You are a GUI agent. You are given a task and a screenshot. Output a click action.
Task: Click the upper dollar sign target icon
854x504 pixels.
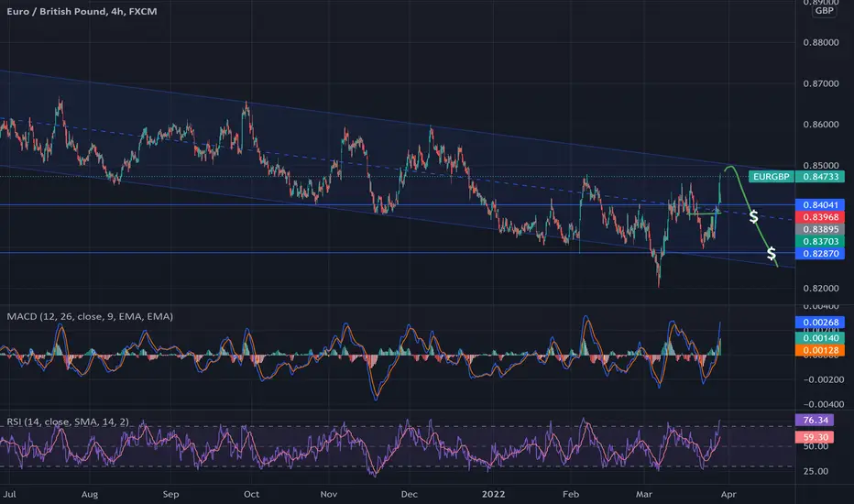pos(754,217)
